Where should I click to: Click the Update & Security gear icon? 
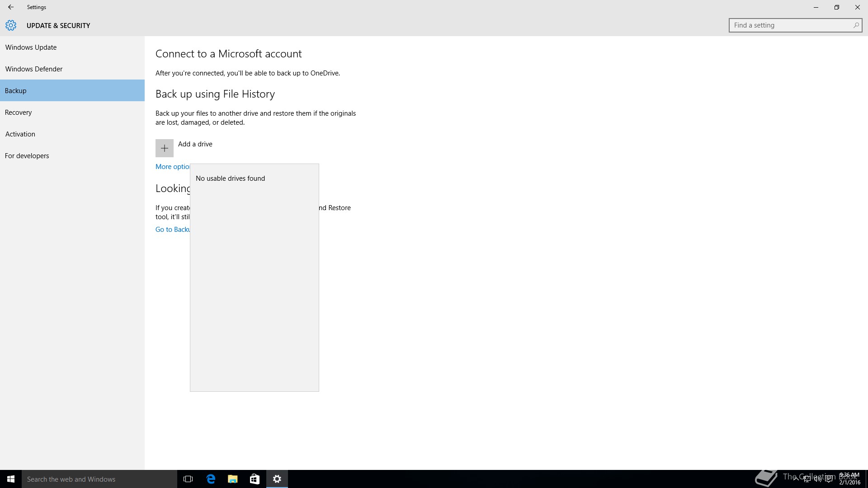(x=11, y=25)
